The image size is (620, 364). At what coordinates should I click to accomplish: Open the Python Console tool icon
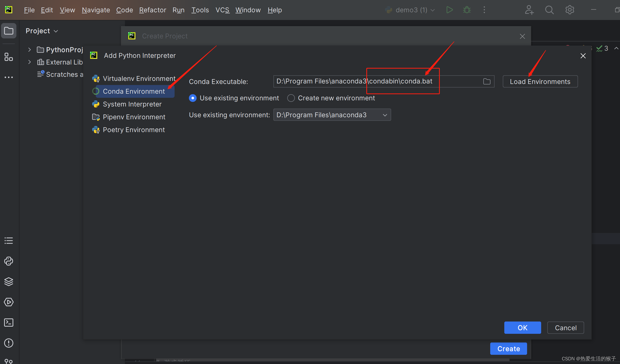pyautogui.click(x=9, y=261)
